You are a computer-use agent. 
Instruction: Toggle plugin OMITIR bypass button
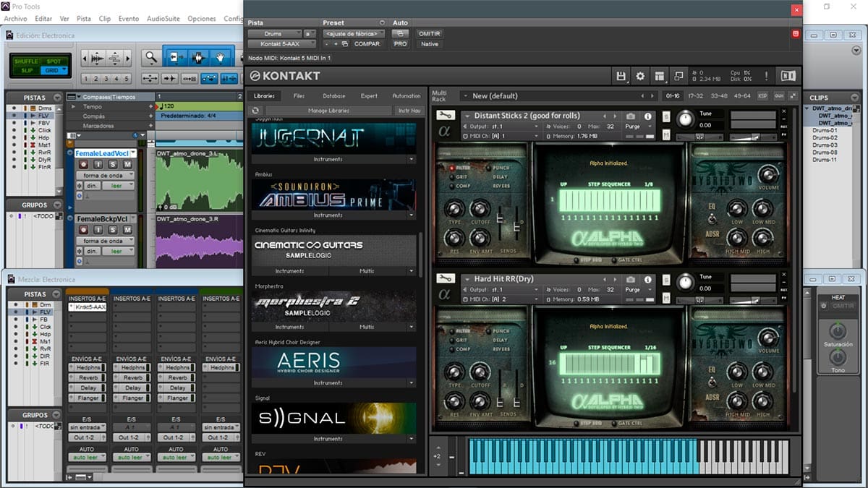[429, 33]
